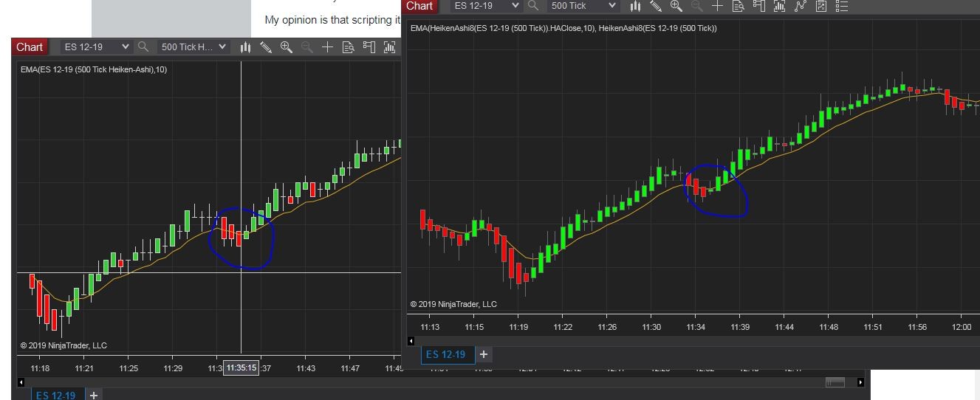The image size is (980, 400).
Task: Select ES 12-19 tab in left chart
Action: pyautogui.click(x=57, y=395)
